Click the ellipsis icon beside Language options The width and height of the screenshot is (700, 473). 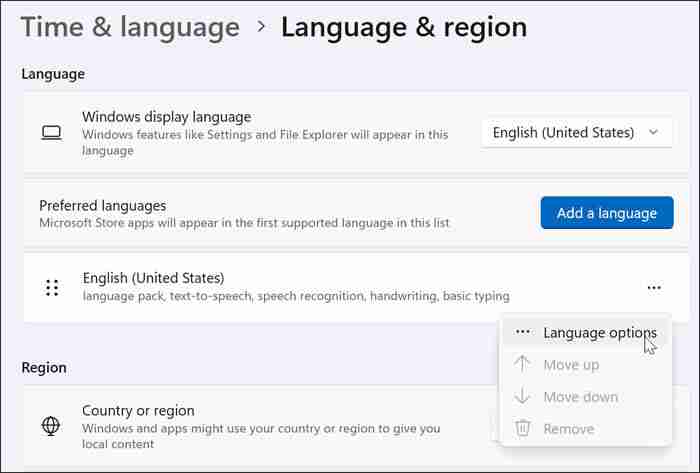(522, 332)
